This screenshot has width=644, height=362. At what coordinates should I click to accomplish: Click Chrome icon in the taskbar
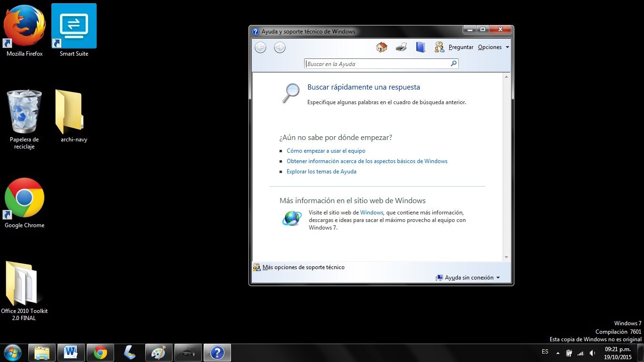(100, 353)
